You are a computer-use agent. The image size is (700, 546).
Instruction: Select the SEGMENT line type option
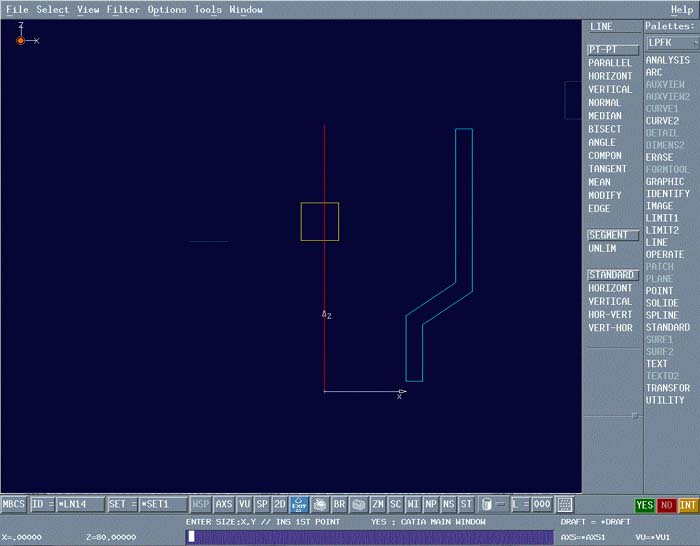pos(613,235)
